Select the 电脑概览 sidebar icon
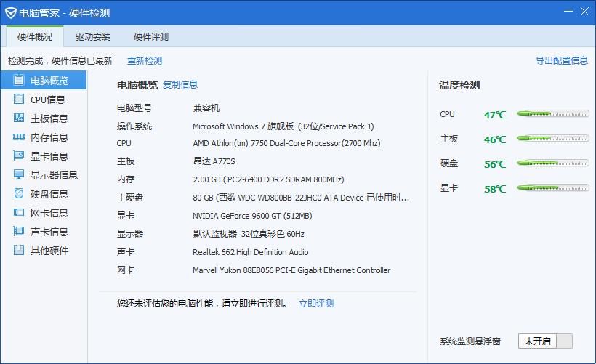This screenshot has width=596, height=364. [19, 80]
